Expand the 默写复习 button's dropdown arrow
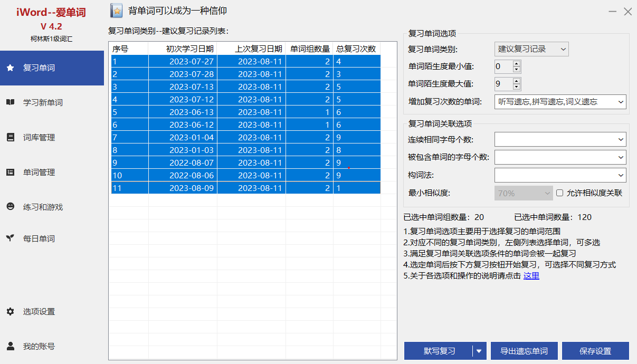Screen dimensions: 637x364 [x=479, y=351]
